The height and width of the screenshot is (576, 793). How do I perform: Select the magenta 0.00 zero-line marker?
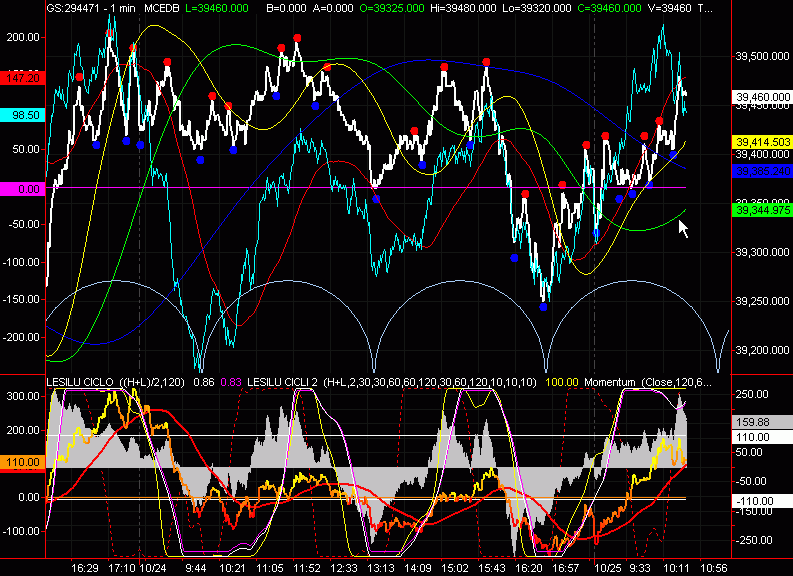click(x=23, y=189)
